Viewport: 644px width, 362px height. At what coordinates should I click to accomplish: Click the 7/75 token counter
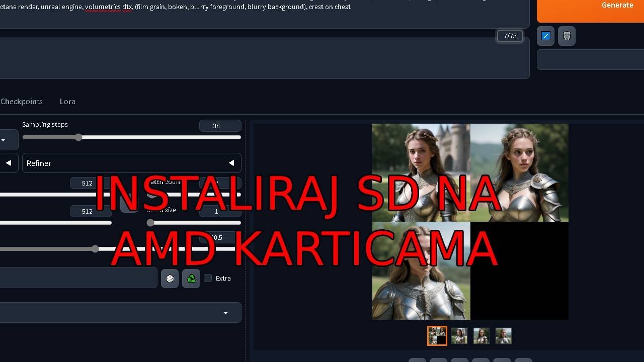[510, 36]
